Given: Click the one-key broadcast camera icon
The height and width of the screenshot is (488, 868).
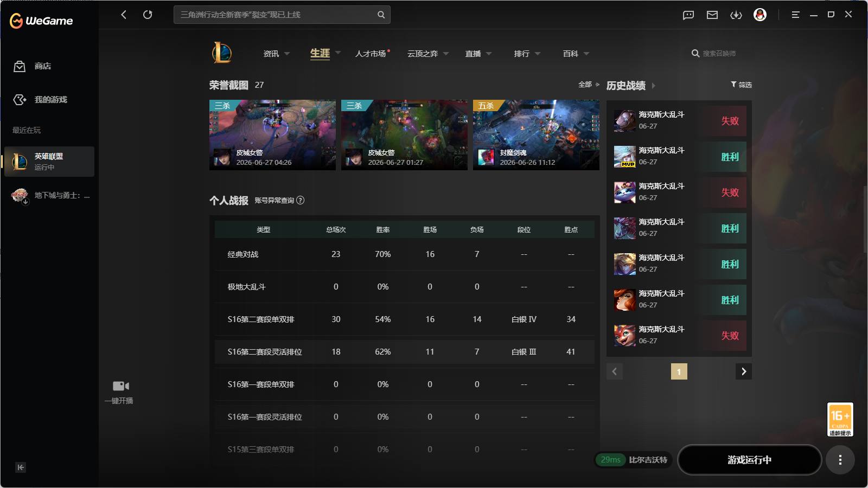Looking at the screenshot, I should (x=121, y=386).
